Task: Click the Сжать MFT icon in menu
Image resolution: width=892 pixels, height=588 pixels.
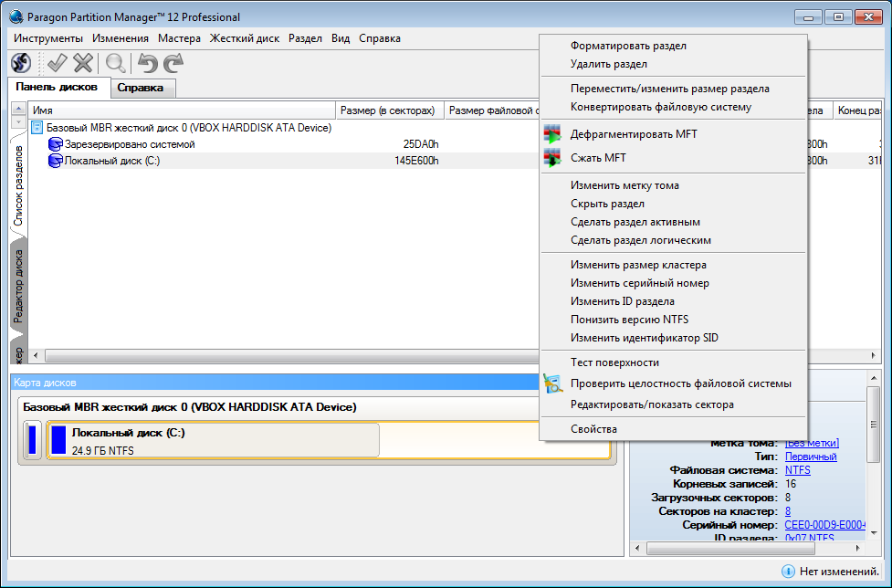Action: (551, 158)
